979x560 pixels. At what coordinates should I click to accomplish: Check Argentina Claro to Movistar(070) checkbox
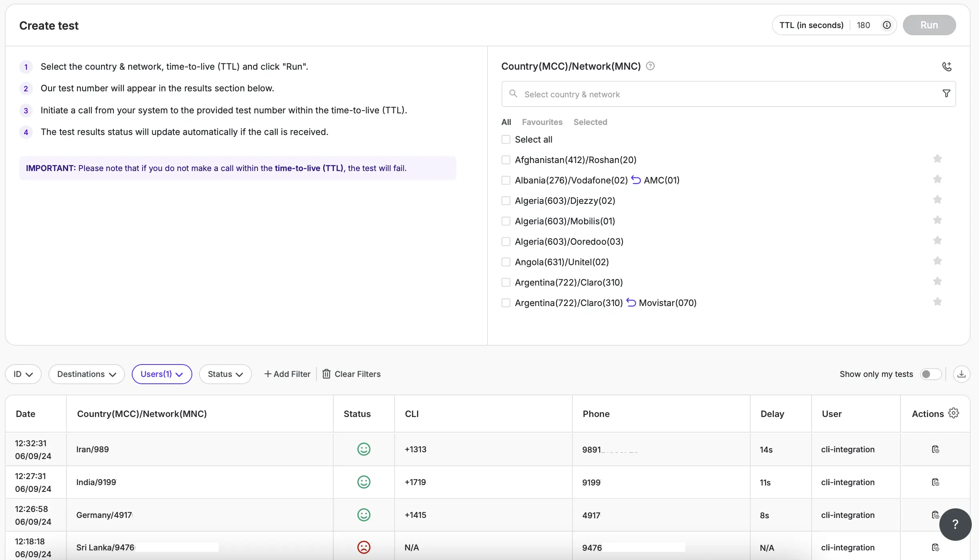(506, 303)
